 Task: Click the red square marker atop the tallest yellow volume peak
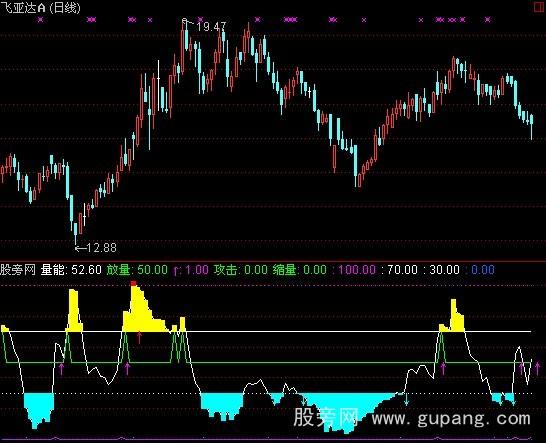(x=133, y=283)
